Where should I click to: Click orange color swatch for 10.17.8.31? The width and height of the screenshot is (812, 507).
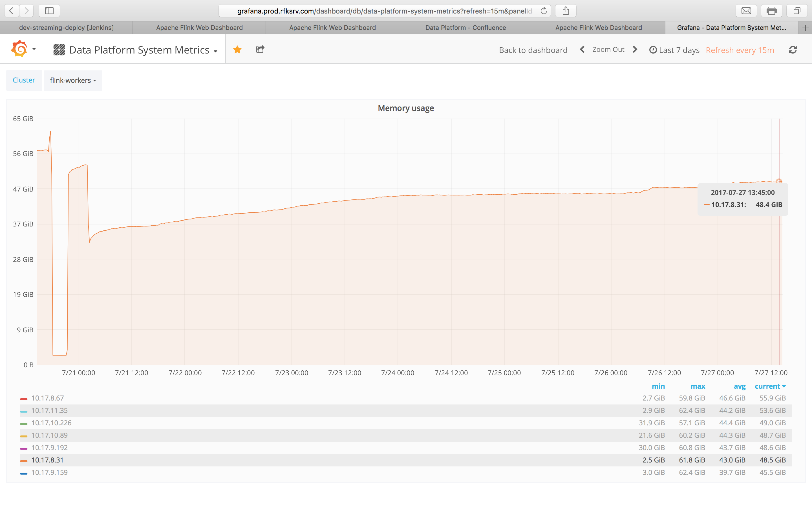(23, 461)
